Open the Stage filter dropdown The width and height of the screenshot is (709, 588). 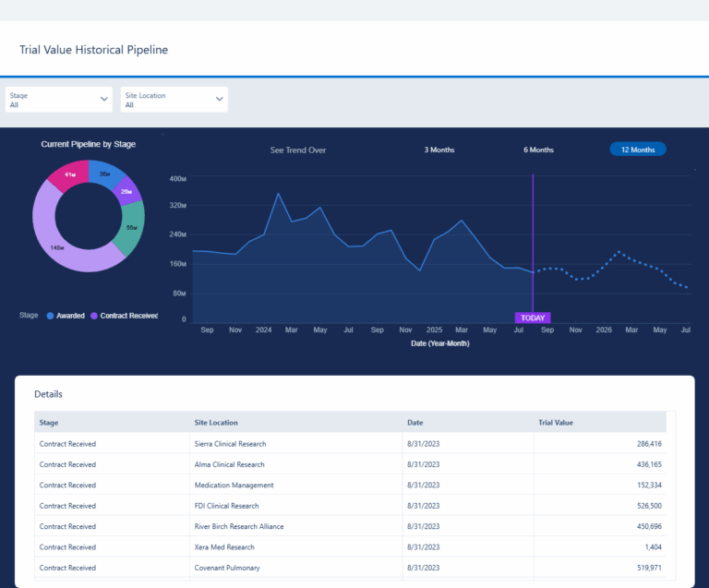tap(58, 100)
